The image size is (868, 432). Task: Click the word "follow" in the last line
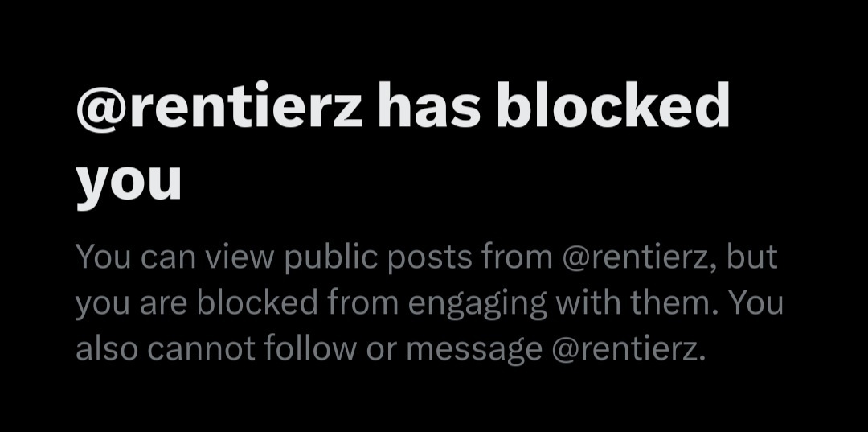310,348
